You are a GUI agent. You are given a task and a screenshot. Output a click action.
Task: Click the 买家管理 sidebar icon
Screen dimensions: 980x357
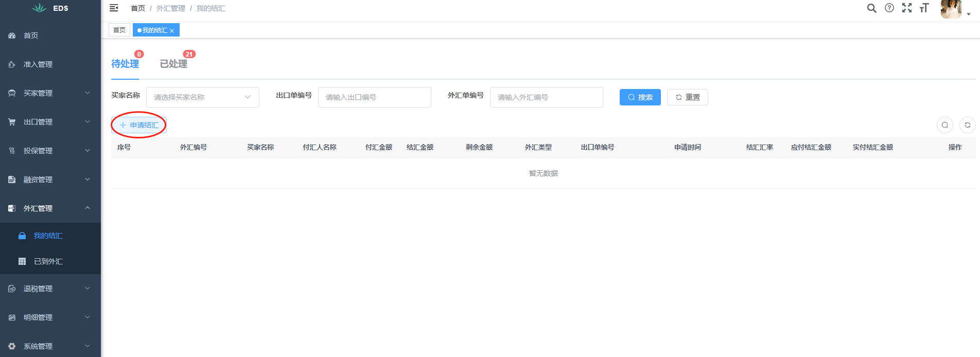pyautogui.click(x=12, y=93)
